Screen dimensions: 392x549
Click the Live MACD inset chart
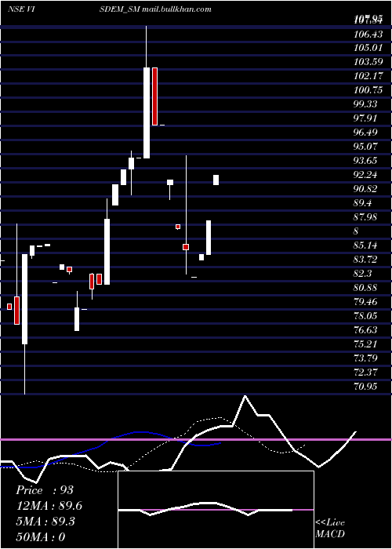pos(216,510)
